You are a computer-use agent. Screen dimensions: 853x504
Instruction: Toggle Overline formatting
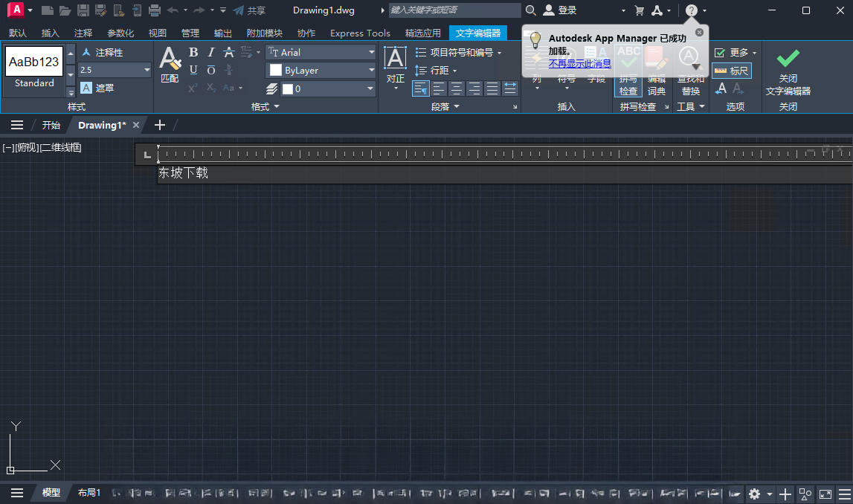tap(211, 70)
